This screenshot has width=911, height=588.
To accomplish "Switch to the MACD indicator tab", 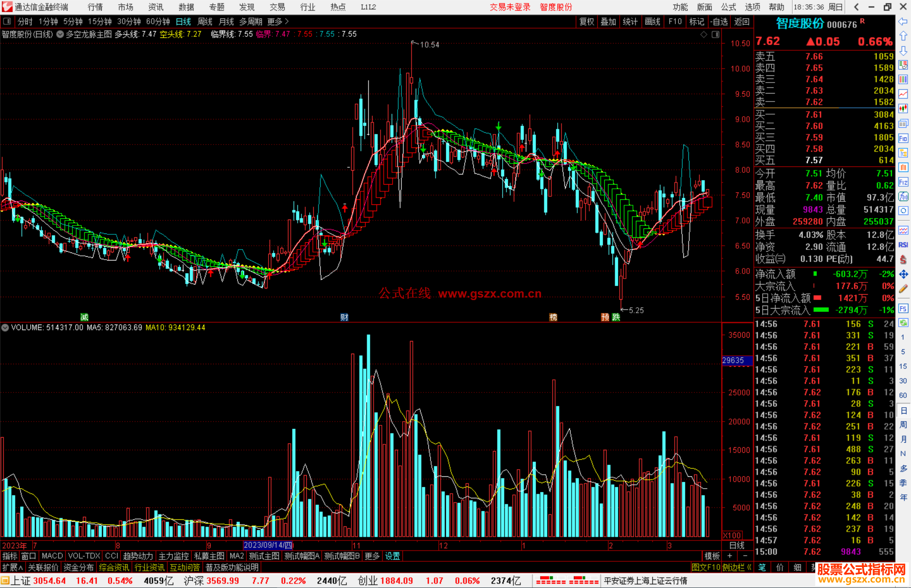I will pos(52,556).
